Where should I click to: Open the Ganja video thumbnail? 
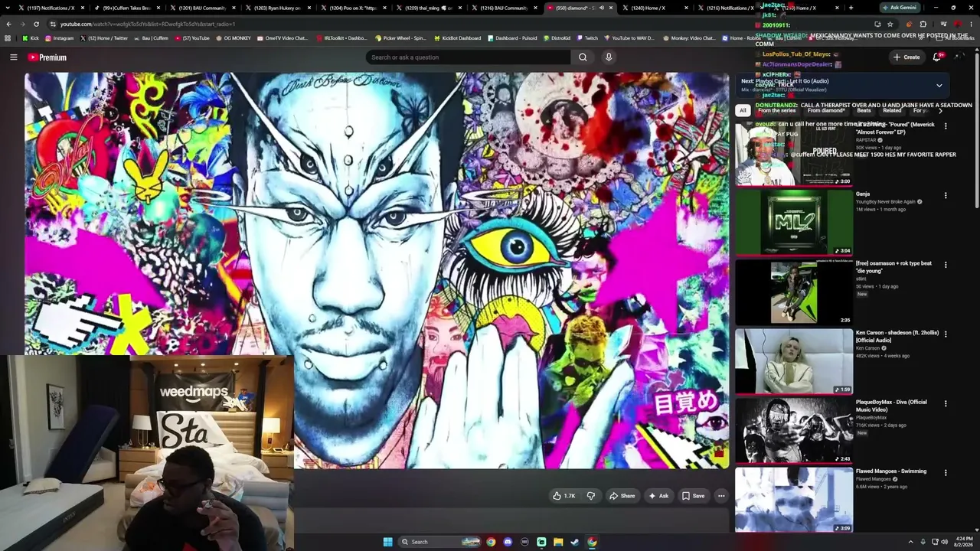tap(794, 222)
